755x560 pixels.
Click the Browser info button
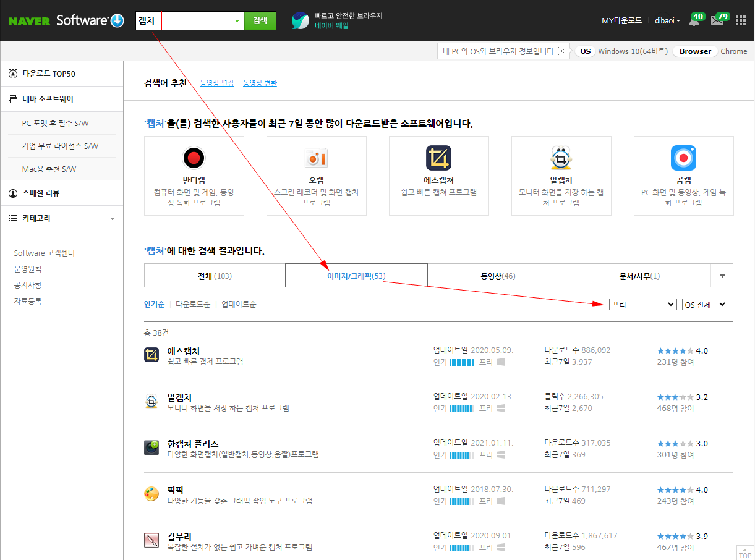pyautogui.click(x=696, y=51)
